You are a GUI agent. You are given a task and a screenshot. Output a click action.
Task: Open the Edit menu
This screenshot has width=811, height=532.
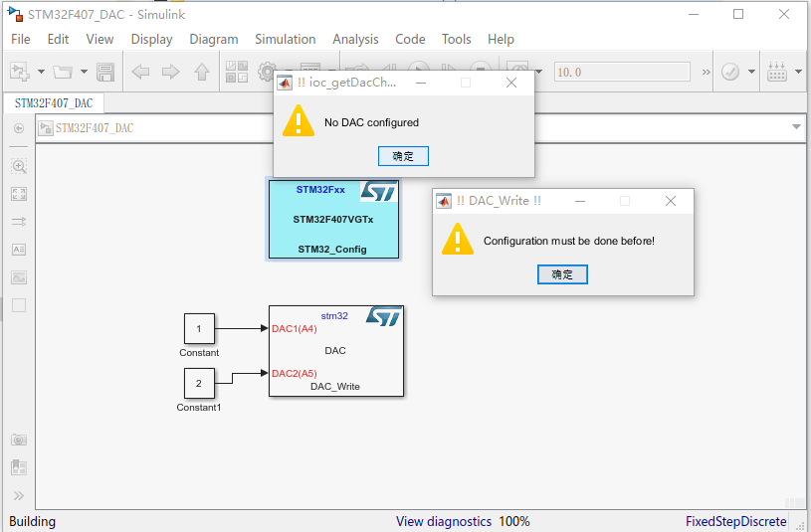coord(58,40)
